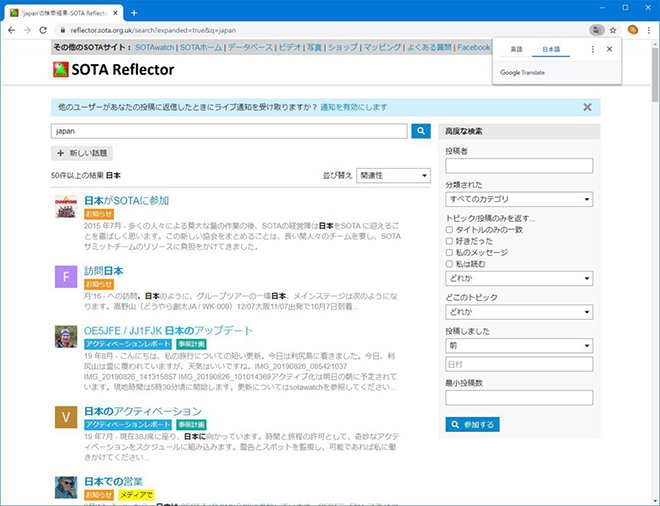The image size is (660, 506).
Task: Reload the page with refresh icon
Action: click(x=43, y=30)
